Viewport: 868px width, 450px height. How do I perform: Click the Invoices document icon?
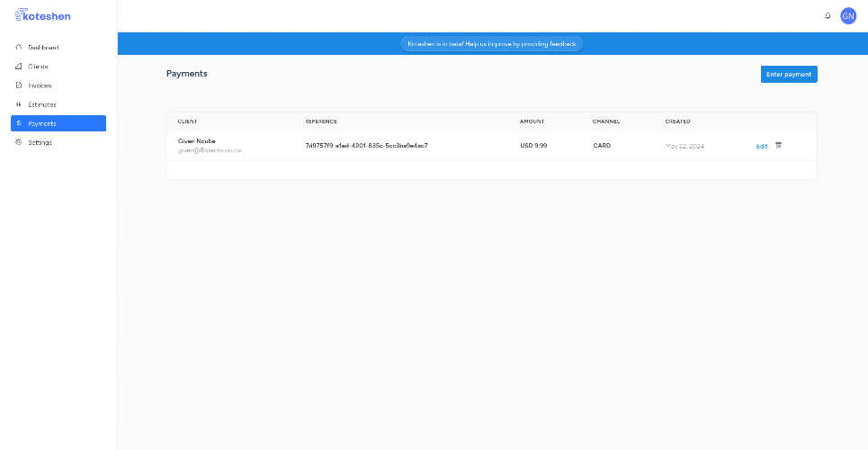point(18,85)
